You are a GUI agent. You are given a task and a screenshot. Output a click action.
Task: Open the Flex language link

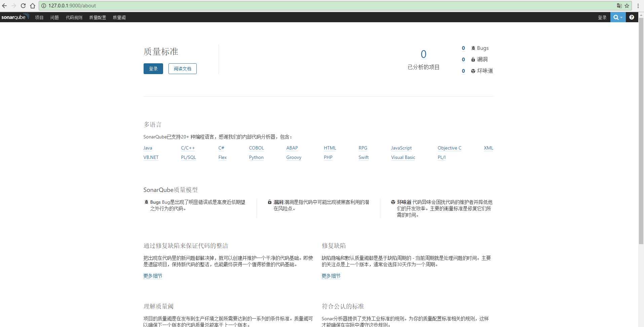point(222,157)
